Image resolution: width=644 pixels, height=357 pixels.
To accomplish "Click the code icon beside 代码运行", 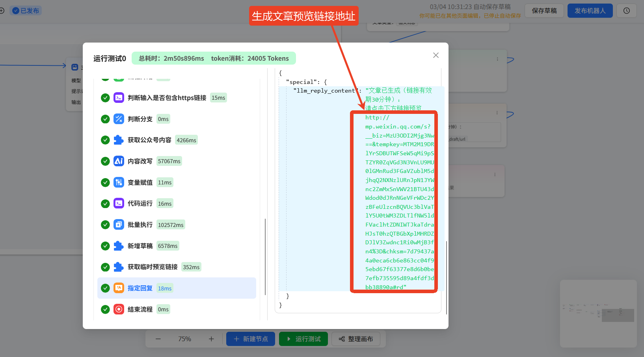I will [119, 203].
